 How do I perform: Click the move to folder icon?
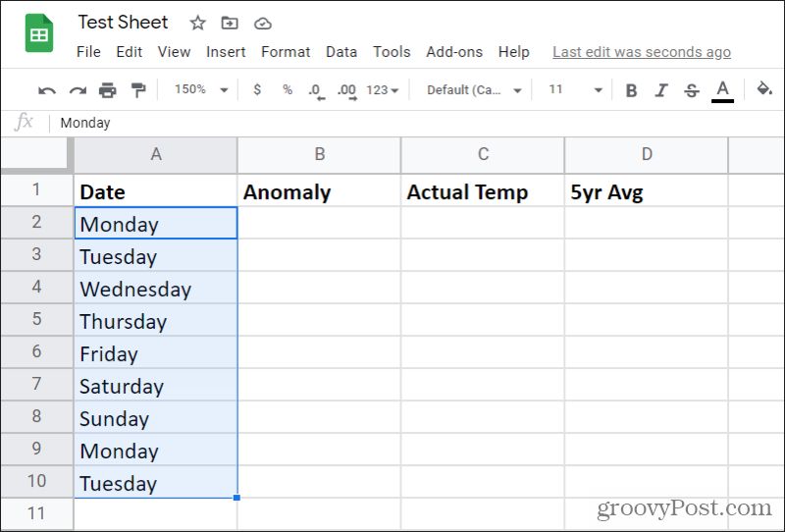tap(230, 23)
